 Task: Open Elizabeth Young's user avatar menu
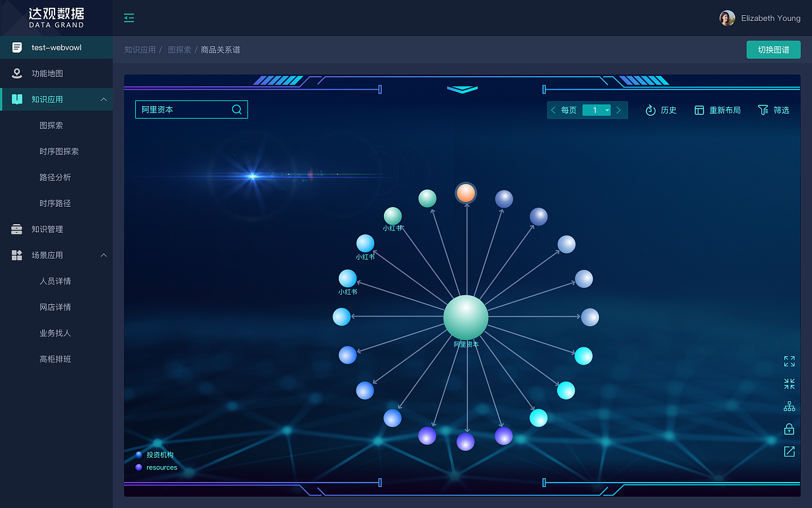click(727, 18)
